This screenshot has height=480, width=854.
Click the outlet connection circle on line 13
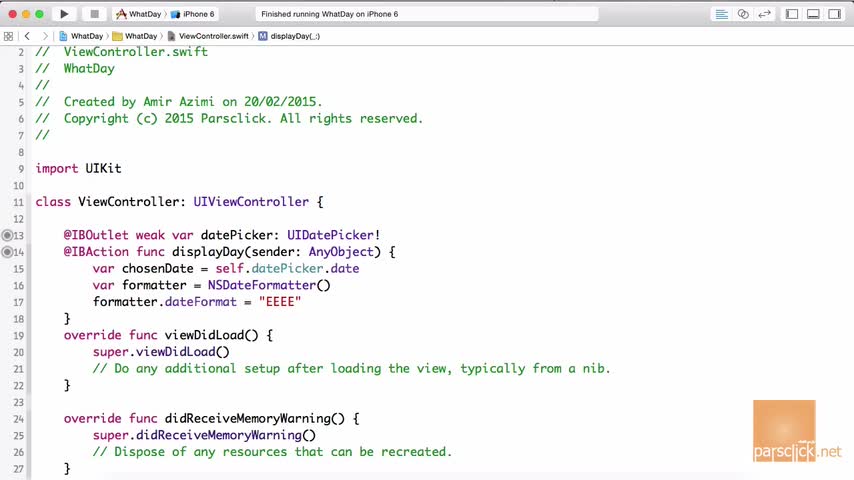[x=7, y=235]
